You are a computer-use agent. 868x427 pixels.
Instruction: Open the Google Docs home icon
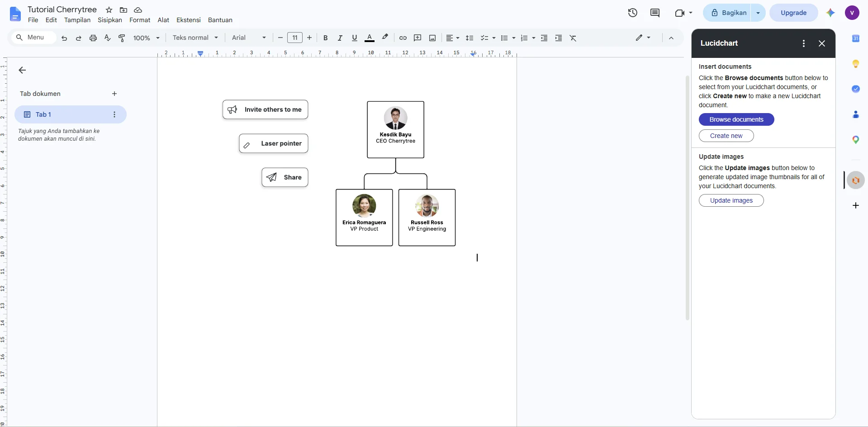pos(15,14)
